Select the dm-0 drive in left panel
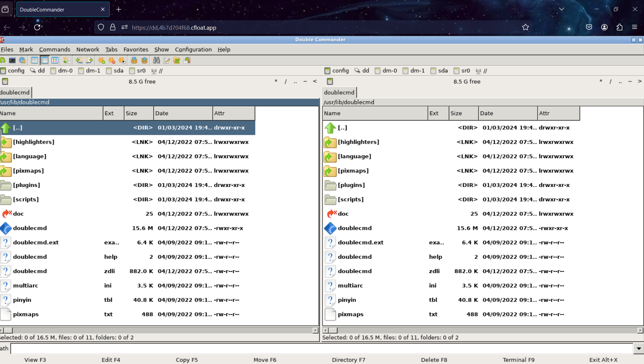The width and height of the screenshot is (644, 364). pos(61,71)
